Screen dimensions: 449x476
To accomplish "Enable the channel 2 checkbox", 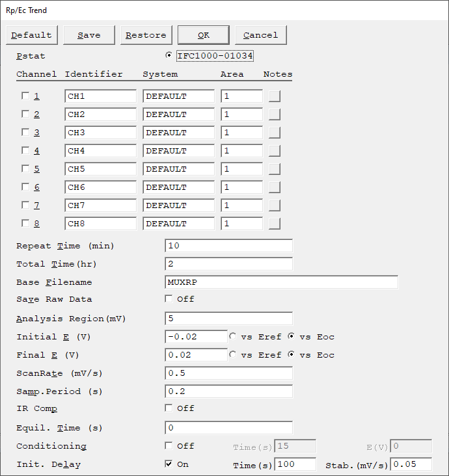I will [x=25, y=114].
